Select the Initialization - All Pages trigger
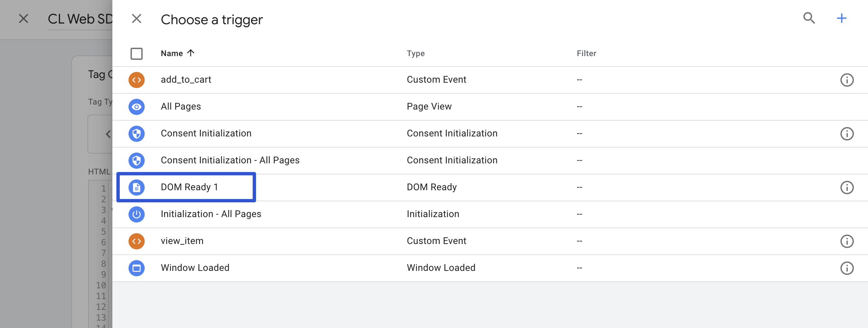 click(x=211, y=214)
